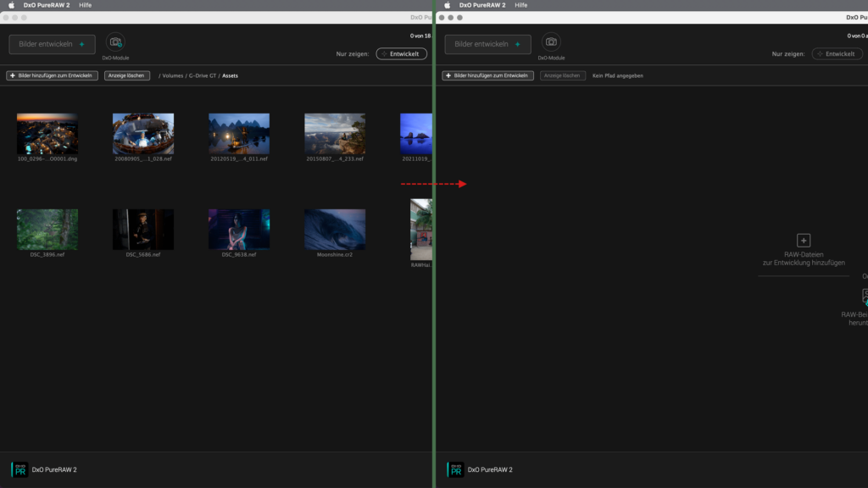Go to Volumes in the path breadcrumb
Viewport: 868px width, 488px height.
pyautogui.click(x=173, y=75)
